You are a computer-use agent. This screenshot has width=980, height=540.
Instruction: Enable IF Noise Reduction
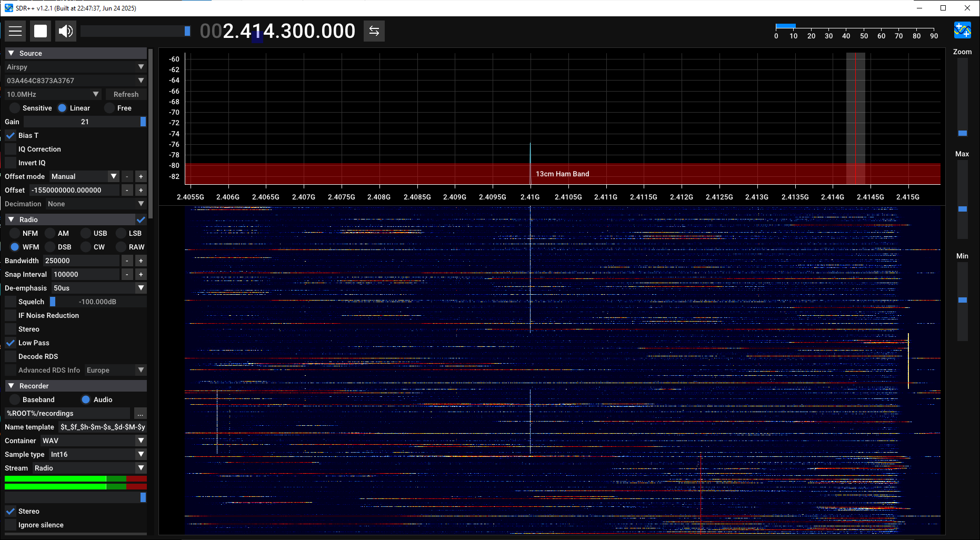[11, 315]
